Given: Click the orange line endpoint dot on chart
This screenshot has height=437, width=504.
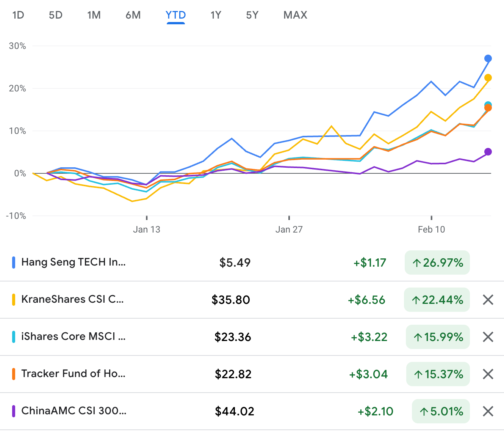Looking at the screenshot, I should pyautogui.click(x=488, y=108).
